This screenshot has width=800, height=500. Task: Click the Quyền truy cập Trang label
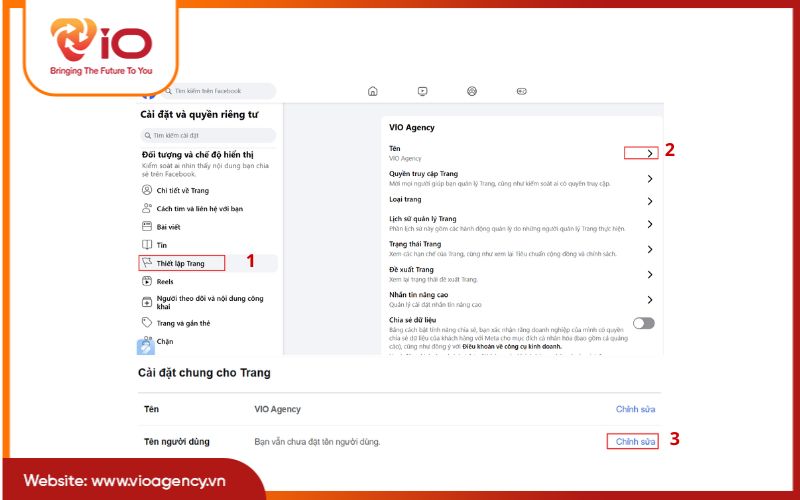[423, 173]
